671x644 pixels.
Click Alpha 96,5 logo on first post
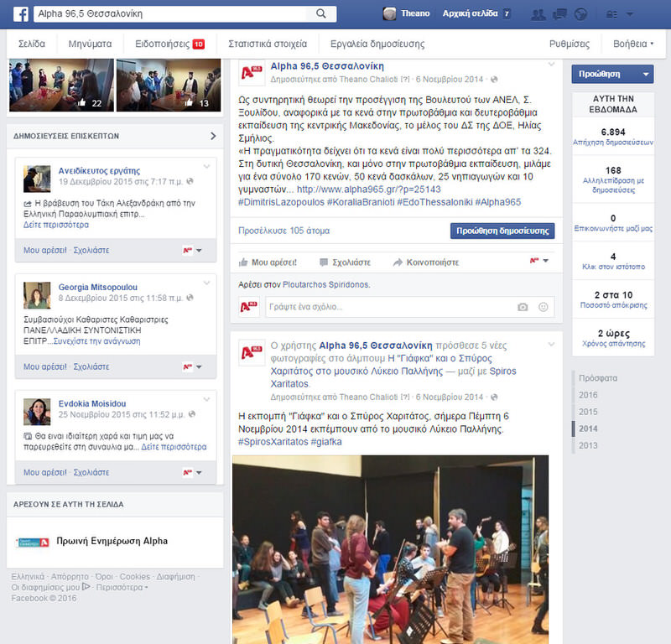point(251,73)
